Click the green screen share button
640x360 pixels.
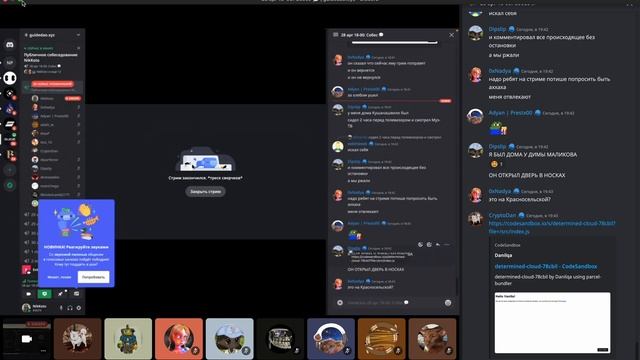click(x=44, y=294)
